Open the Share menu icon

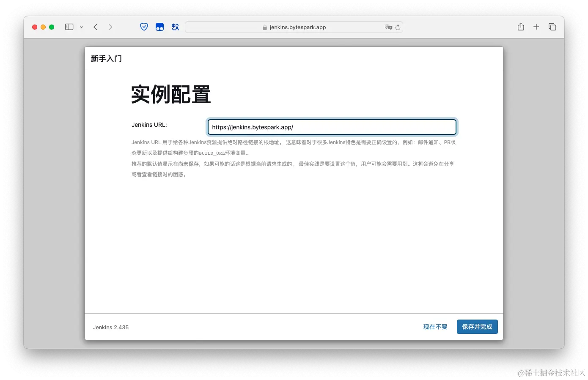[x=520, y=26]
